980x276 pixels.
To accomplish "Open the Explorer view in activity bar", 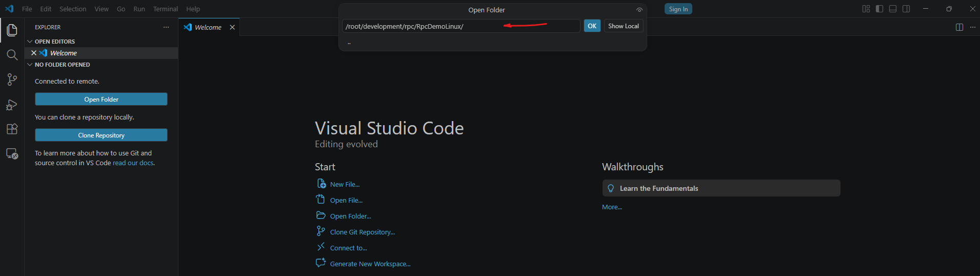I will 12,30.
